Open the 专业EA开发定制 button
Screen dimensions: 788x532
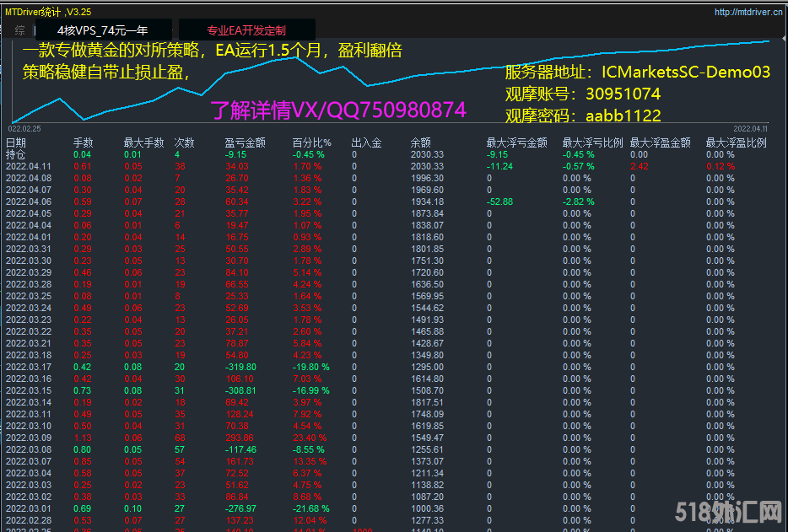246,30
